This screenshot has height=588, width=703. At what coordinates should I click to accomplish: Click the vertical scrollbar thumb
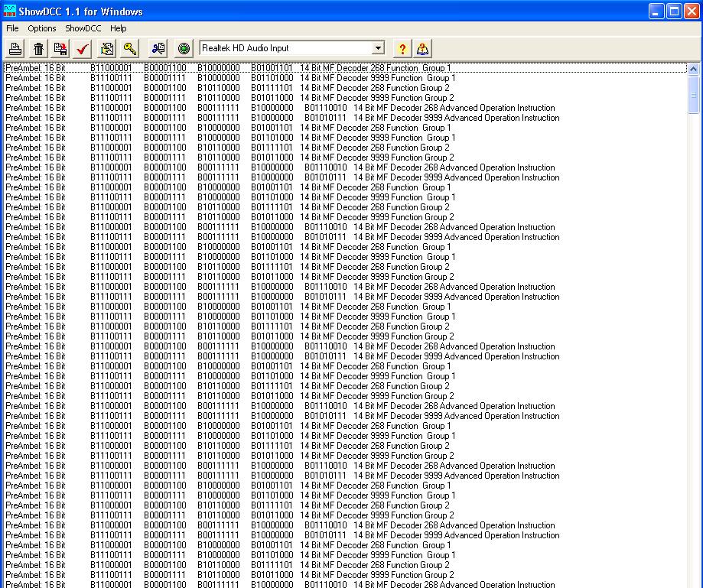coord(694,96)
